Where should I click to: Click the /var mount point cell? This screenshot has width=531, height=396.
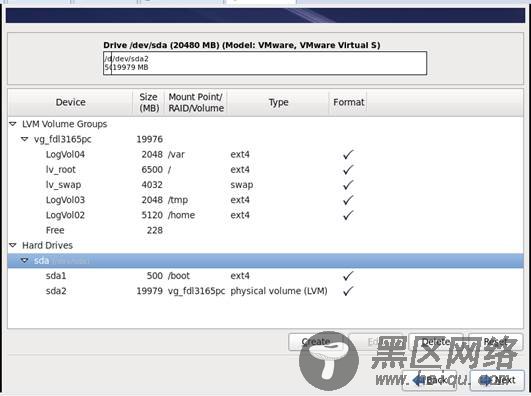(x=176, y=154)
